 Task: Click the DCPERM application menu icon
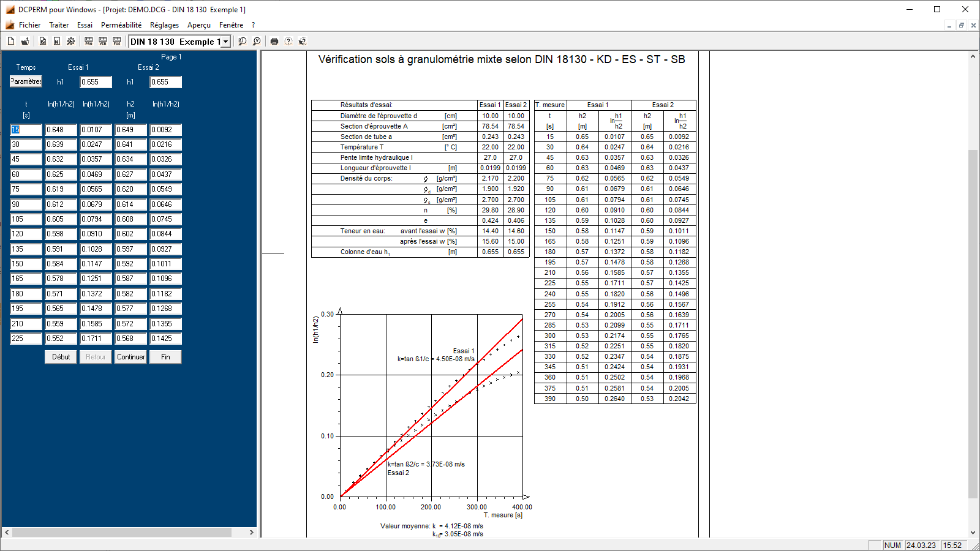(10, 25)
